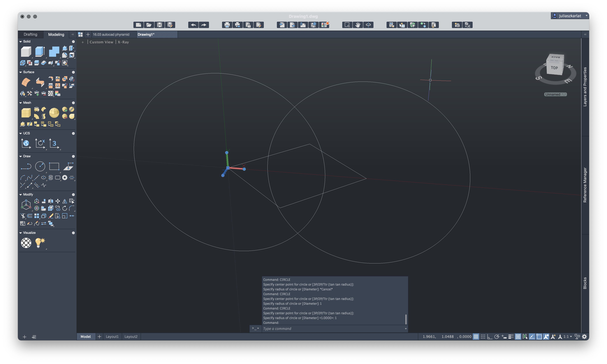The width and height of the screenshot is (607, 364).
Task: Click the Redo arrow in the toolbar
Action: tap(204, 25)
